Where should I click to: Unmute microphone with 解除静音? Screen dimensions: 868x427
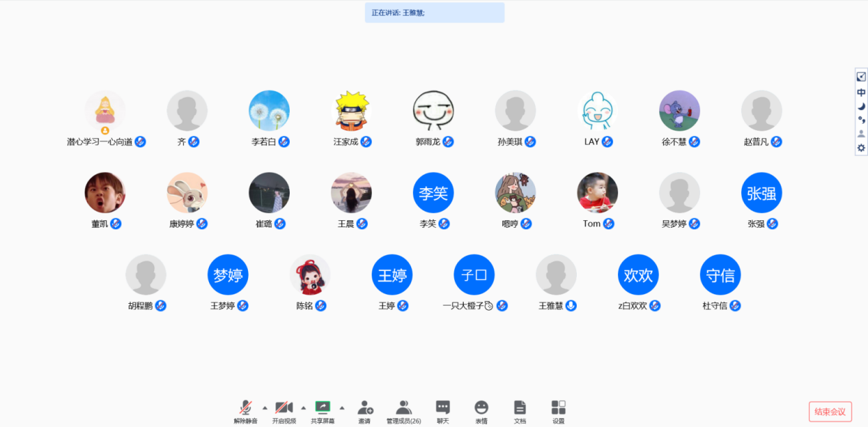coord(245,409)
